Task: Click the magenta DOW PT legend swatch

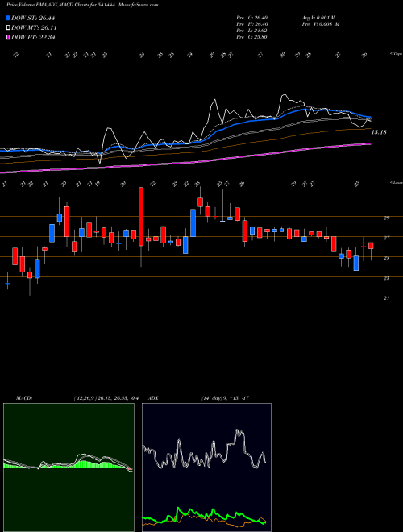Action: (x=8, y=37)
